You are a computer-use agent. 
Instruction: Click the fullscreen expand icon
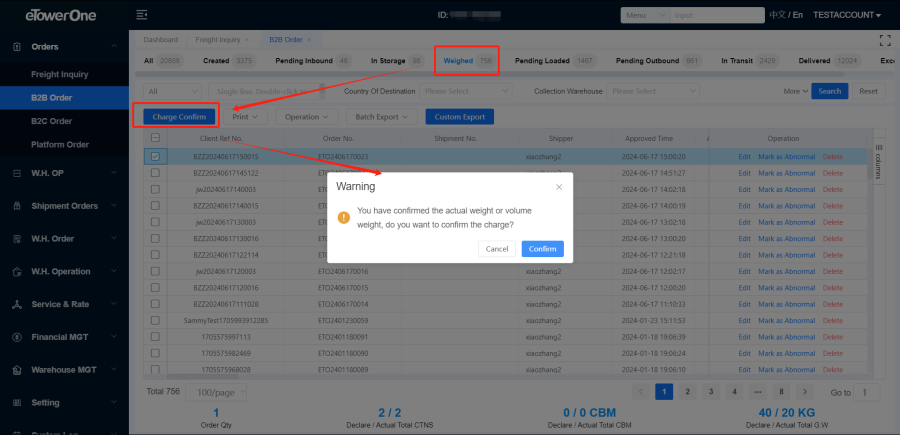883,40
